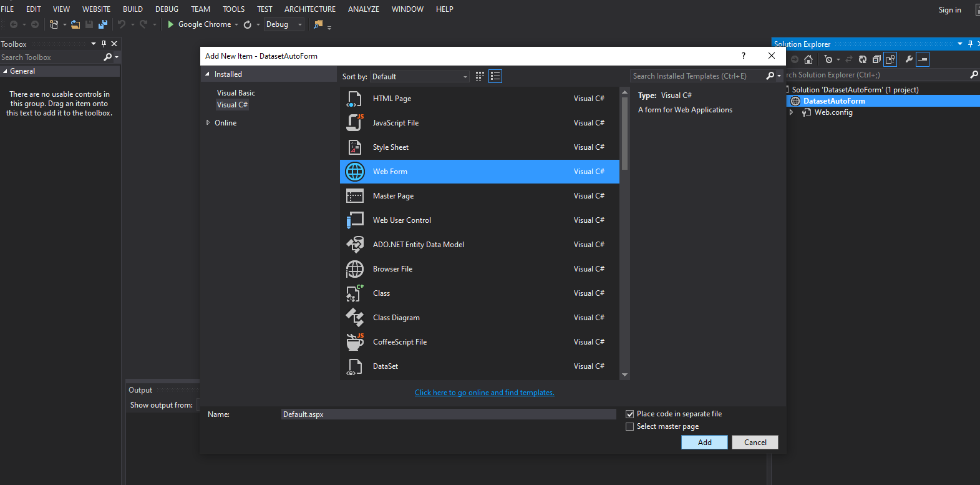
Task: Click the Master Page template icon
Action: click(x=354, y=196)
